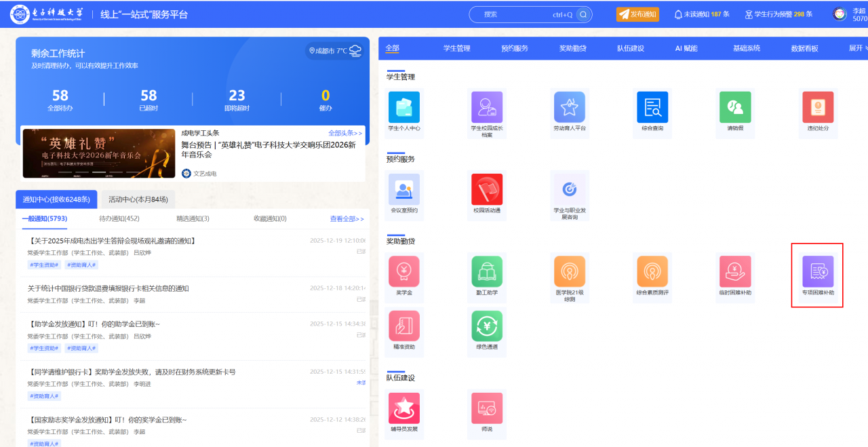Click the 发布通知 button
Image resolution: width=868 pixels, height=447 pixels.
pos(637,14)
